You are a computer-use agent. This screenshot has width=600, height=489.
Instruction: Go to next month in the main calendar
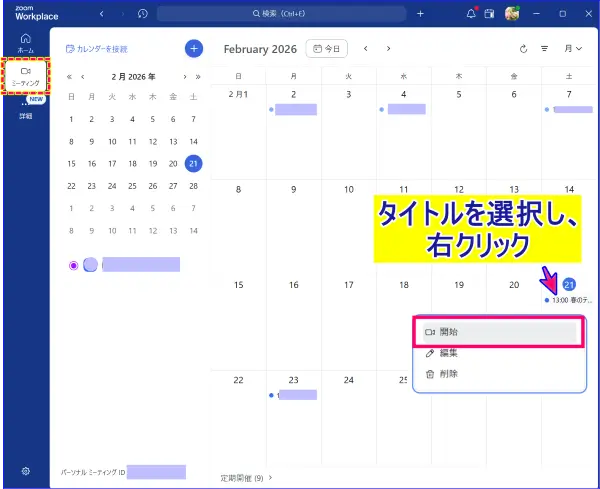click(x=388, y=49)
